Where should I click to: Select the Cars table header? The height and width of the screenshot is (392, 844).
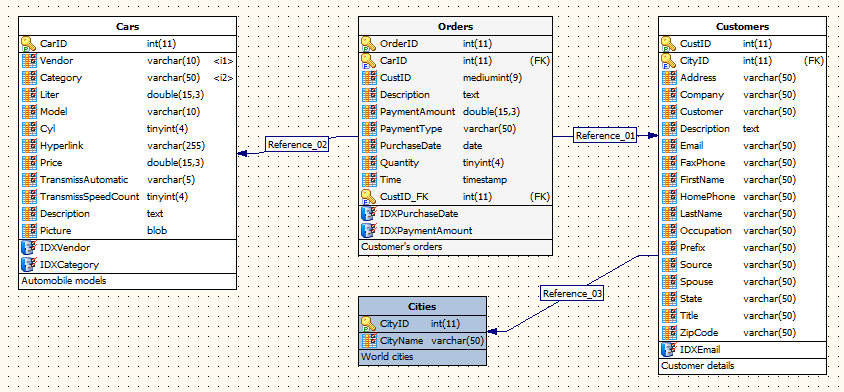pyautogui.click(x=128, y=26)
